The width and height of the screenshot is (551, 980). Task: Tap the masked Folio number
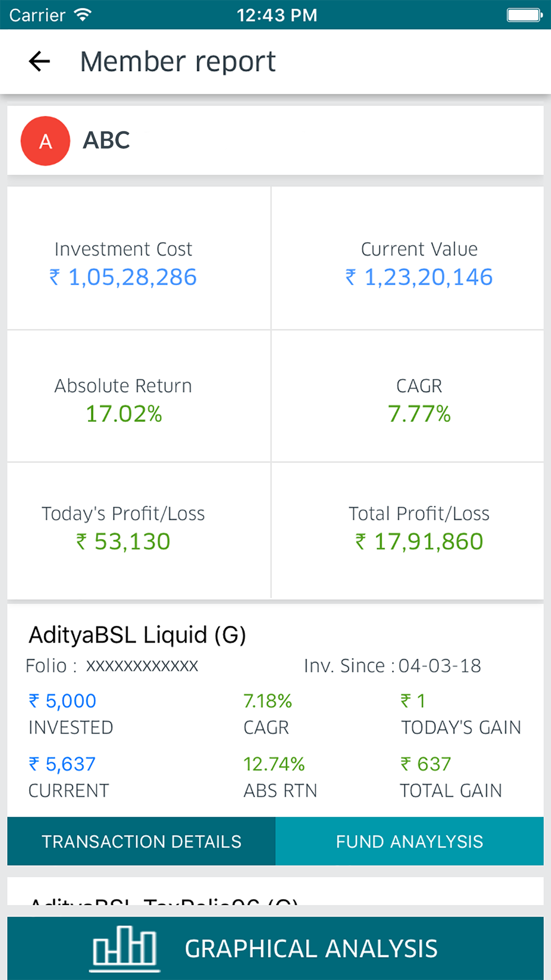[142, 666]
